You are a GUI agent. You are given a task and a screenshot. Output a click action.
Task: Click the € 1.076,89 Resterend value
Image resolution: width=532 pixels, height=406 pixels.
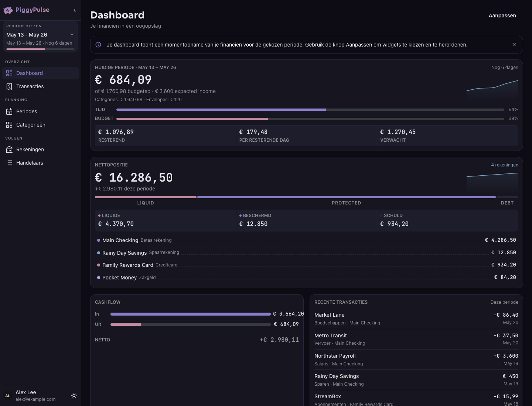[x=116, y=132]
